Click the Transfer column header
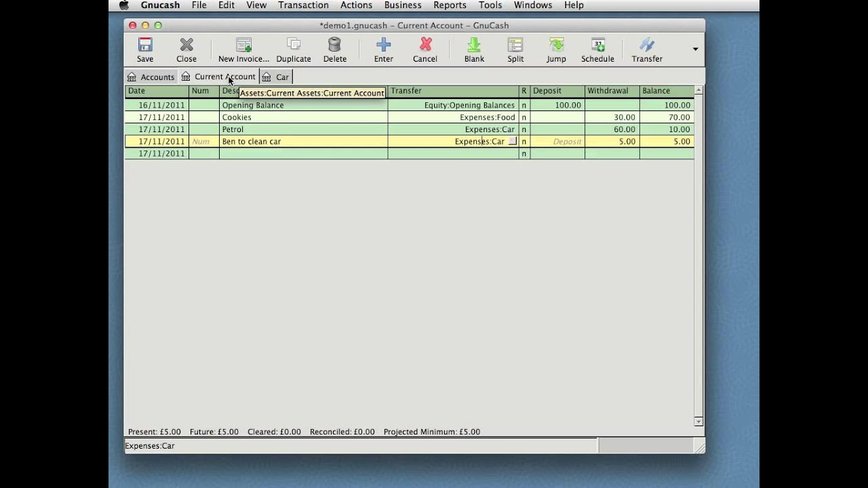 [x=453, y=91]
